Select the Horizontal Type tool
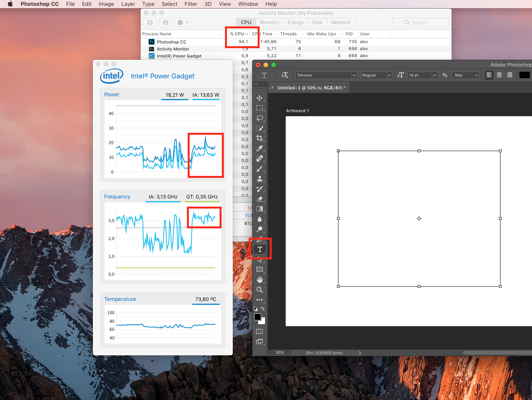 pyautogui.click(x=260, y=249)
